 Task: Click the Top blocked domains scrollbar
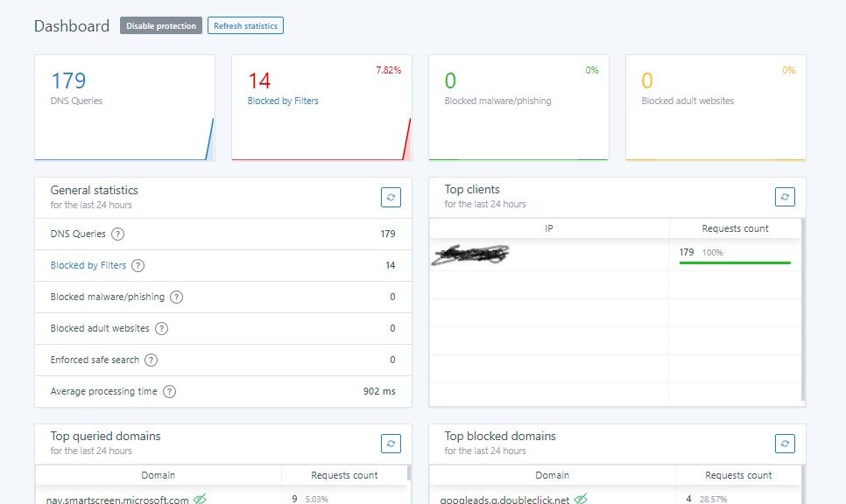click(x=803, y=485)
